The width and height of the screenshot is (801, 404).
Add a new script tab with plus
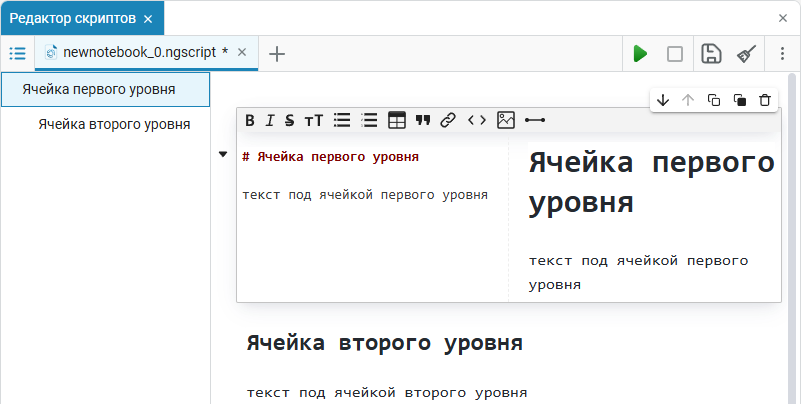pyautogui.click(x=276, y=54)
